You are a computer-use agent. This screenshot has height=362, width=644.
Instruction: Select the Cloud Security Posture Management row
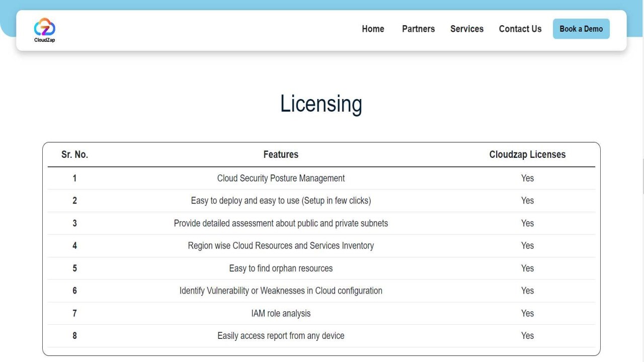tap(281, 178)
